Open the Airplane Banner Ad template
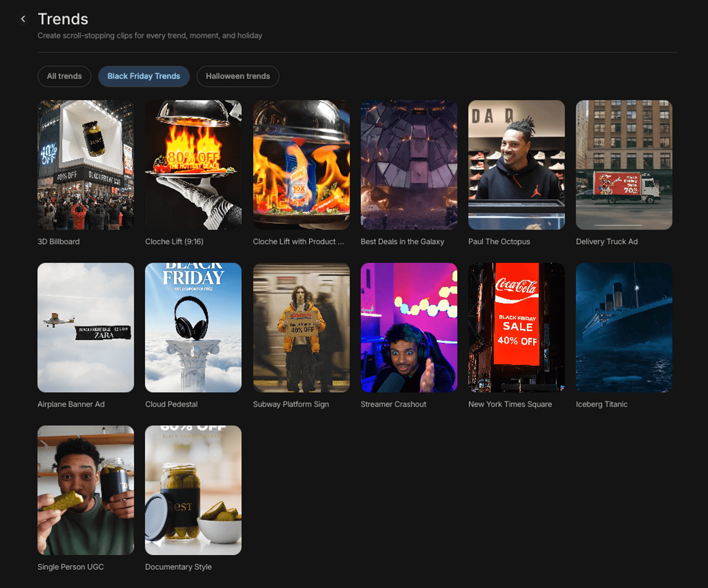 pyautogui.click(x=85, y=328)
